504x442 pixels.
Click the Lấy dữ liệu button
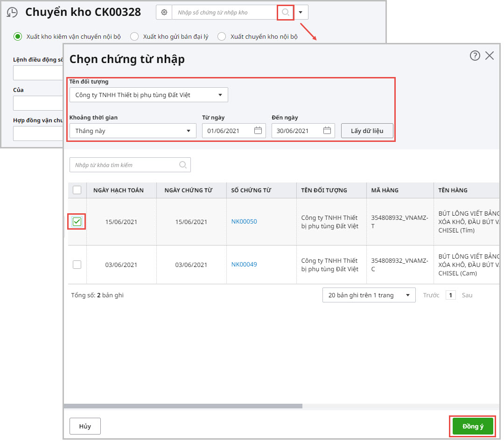tap(367, 131)
